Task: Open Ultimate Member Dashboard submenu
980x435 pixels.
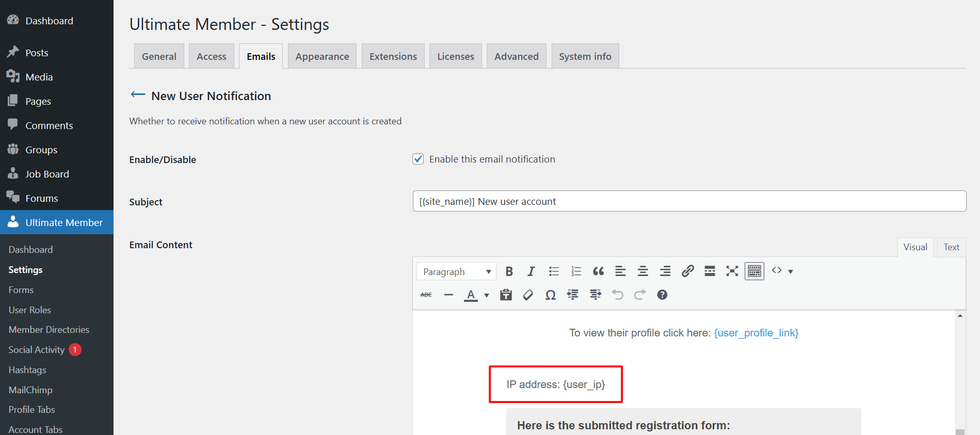Action: [x=30, y=250]
